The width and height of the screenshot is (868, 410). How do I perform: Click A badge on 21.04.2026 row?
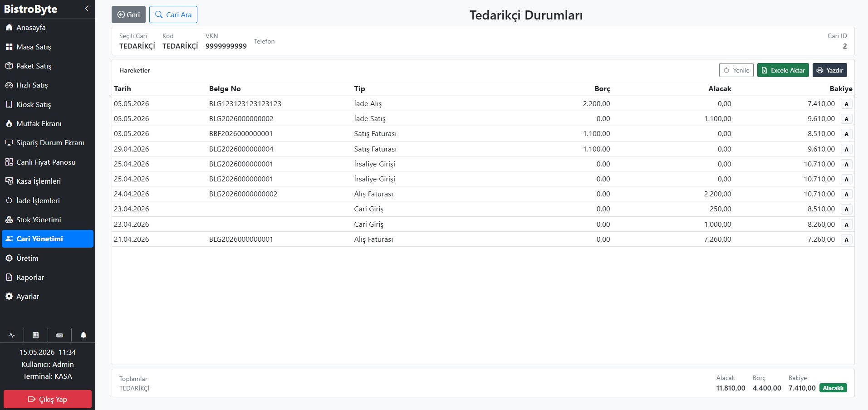(x=846, y=239)
